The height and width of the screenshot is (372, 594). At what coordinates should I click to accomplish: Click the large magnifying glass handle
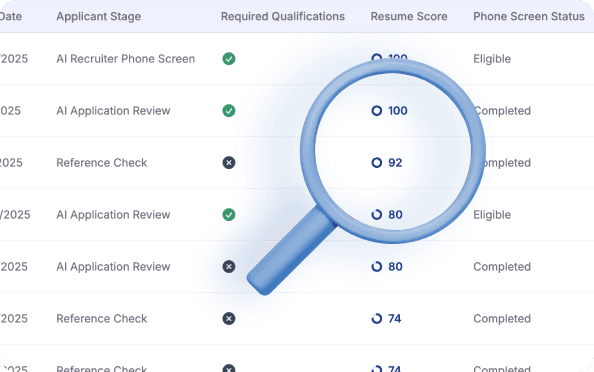coord(290,251)
